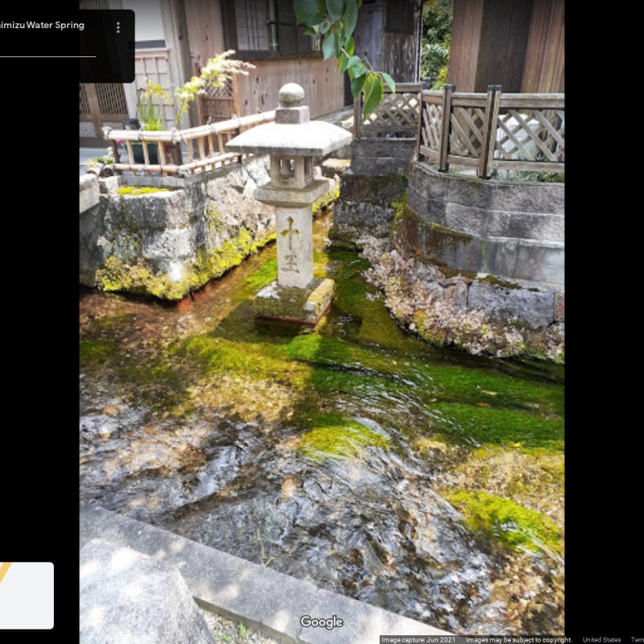The width and height of the screenshot is (644, 644).
Task: Click the lantern's engraved kanji characters
Action: (x=290, y=246)
